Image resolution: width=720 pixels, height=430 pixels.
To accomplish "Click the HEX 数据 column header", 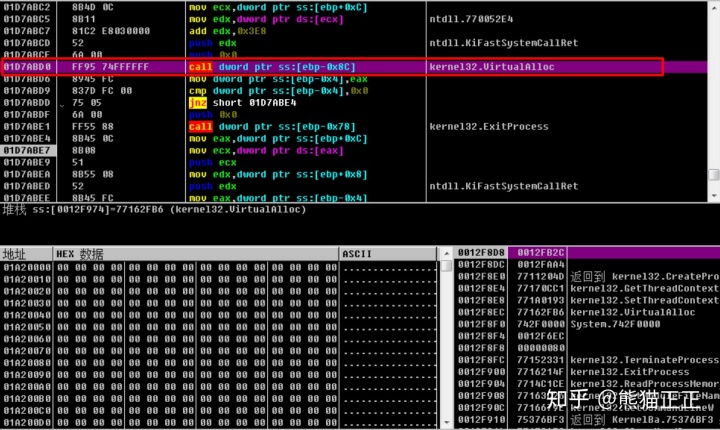I will (x=196, y=254).
